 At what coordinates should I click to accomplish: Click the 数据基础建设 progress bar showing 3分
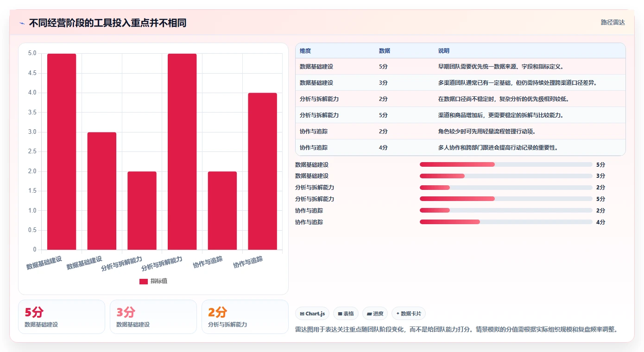coord(506,176)
